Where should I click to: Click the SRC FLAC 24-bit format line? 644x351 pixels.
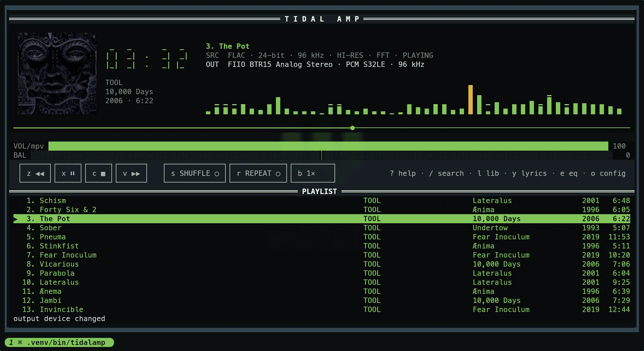[x=319, y=55]
